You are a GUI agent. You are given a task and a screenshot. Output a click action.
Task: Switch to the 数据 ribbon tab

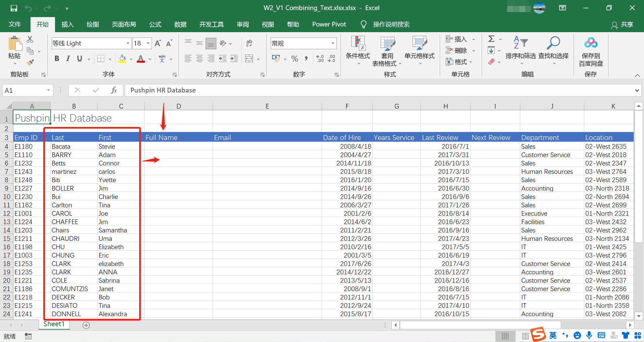click(x=180, y=24)
